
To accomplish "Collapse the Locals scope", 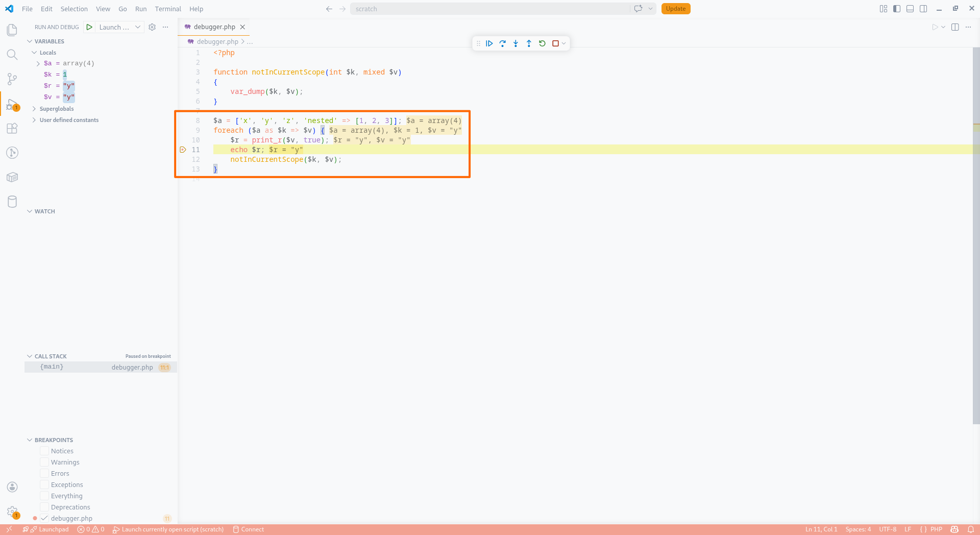I will tap(34, 53).
